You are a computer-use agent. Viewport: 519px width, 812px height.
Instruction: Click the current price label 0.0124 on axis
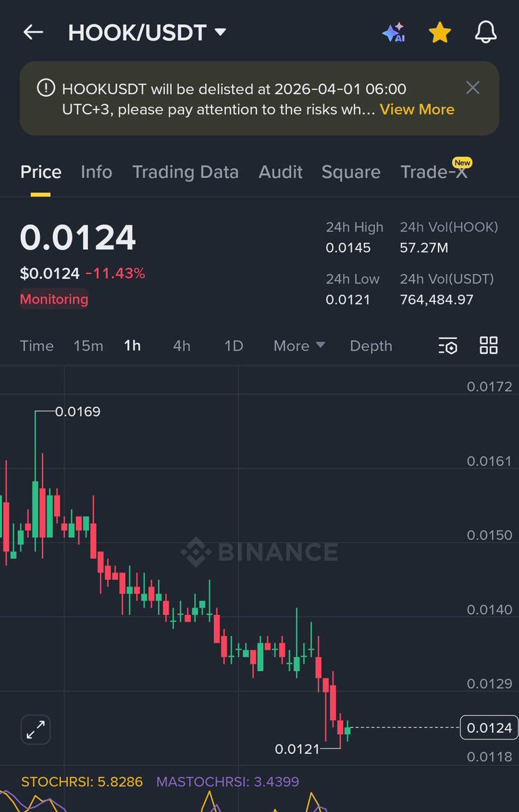[x=489, y=728]
